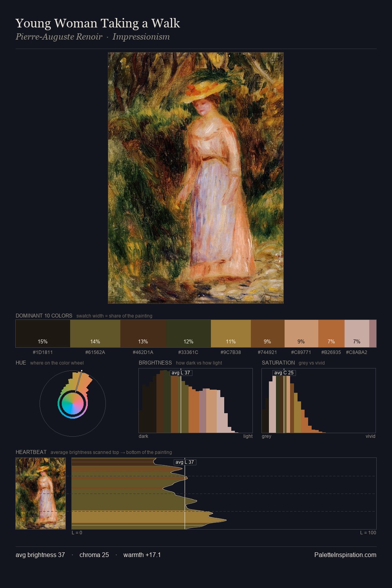The image size is (392, 588).
Task: Pick the #C89771 tan swatch
Action: pos(301,334)
